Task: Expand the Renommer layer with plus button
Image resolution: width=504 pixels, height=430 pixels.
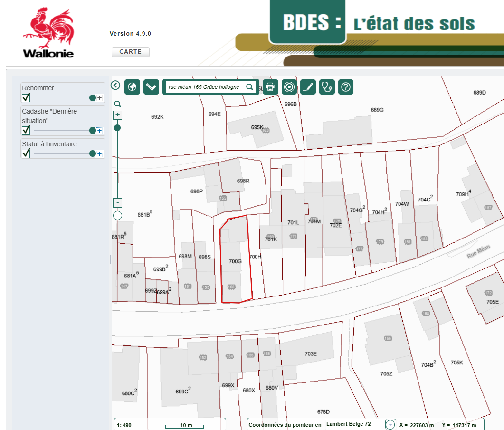Action: 99,98
